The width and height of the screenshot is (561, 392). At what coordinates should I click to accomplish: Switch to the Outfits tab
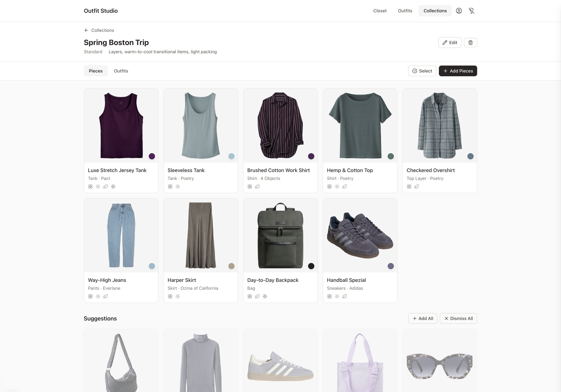[121, 71]
